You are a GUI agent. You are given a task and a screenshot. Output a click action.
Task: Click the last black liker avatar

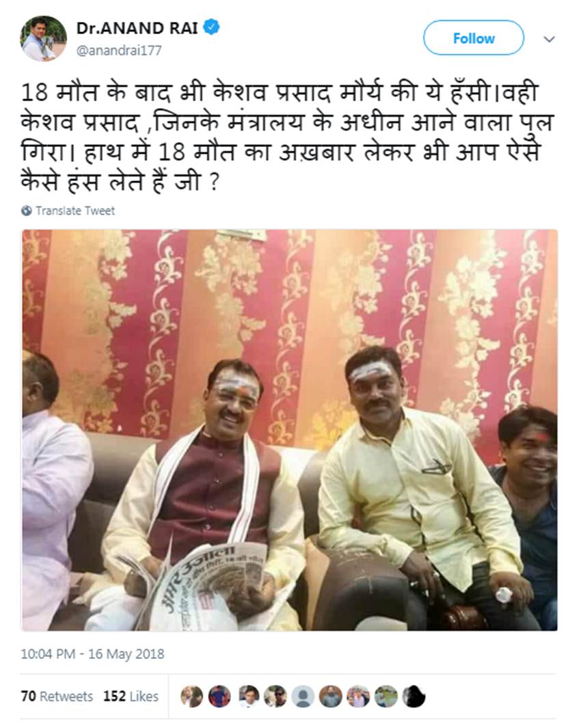pyautogui.click(x=414, y=697)
